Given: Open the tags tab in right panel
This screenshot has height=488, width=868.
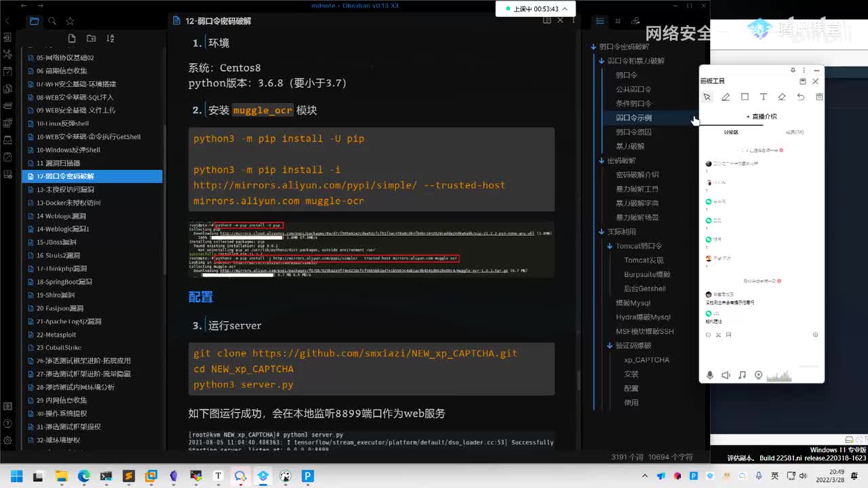Looking at the screenshot, I should (618, 21).
